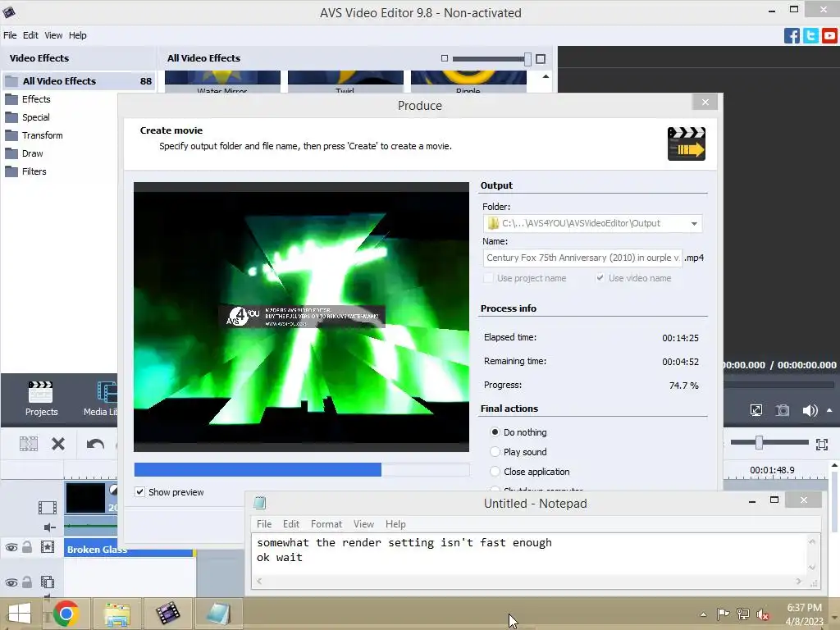
Task: Select the Transform folder
Action: click(x=43, y=135)
